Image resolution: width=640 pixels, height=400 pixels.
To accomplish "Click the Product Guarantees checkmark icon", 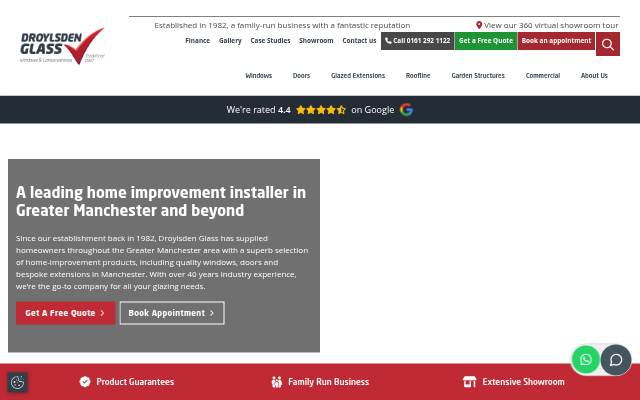I will click(x=85, y=382).
